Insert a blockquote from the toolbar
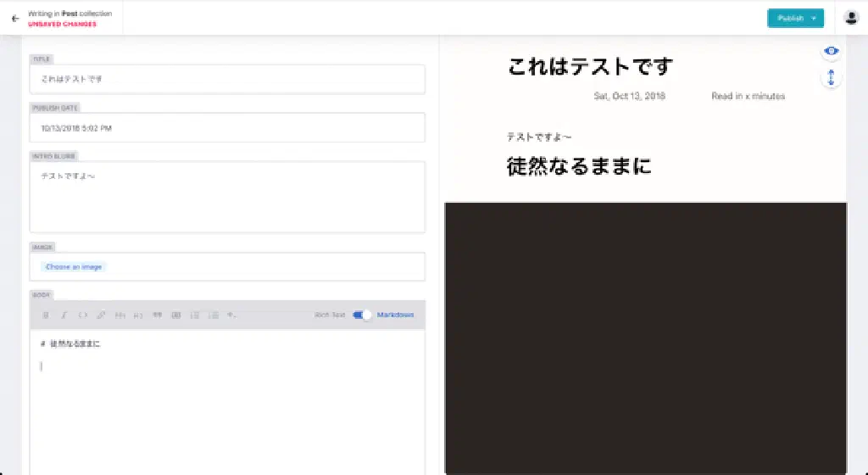The image size is (868, 475). 157,316
